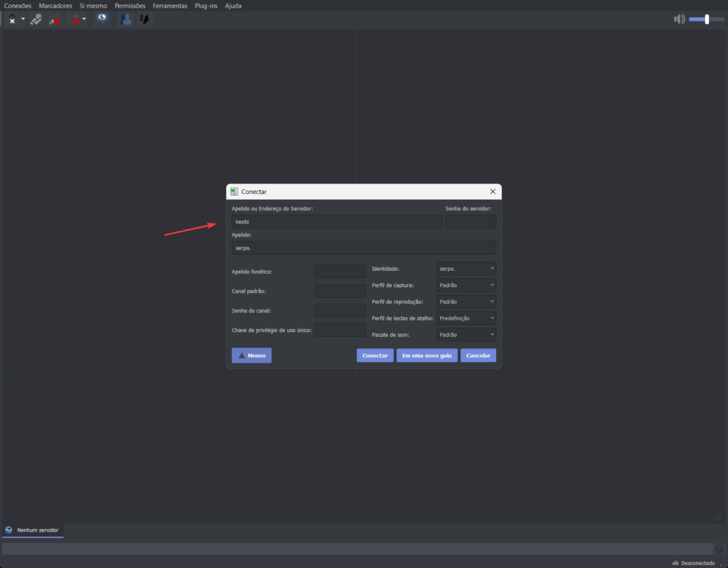This screenshot has width=728, height=568.
Task: Toggle the blue eye speech-bubble subscribe icon
Action: tap(102, 19)
